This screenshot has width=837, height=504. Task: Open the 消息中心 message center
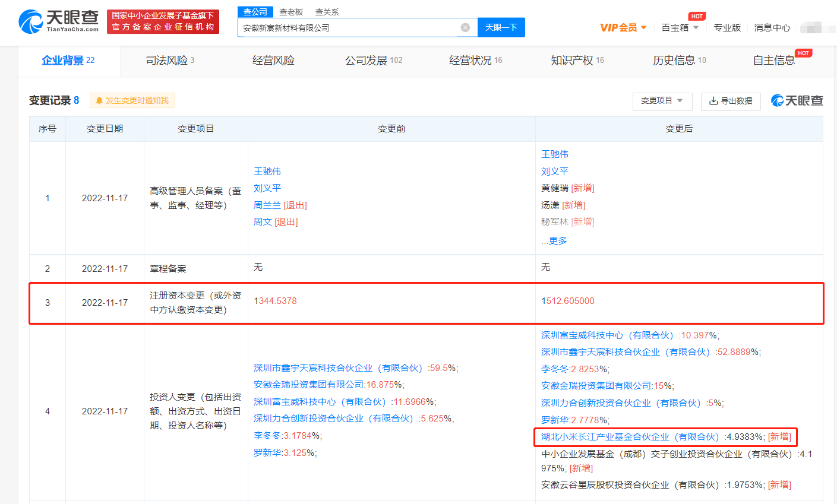click(772, 28)
